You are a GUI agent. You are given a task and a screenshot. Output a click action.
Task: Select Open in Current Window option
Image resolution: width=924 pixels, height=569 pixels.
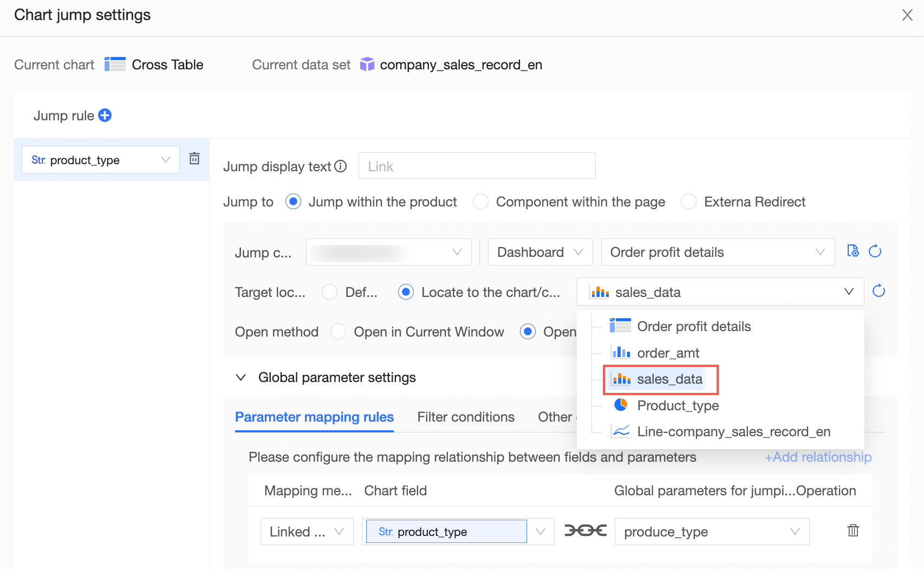pos(339,332)
